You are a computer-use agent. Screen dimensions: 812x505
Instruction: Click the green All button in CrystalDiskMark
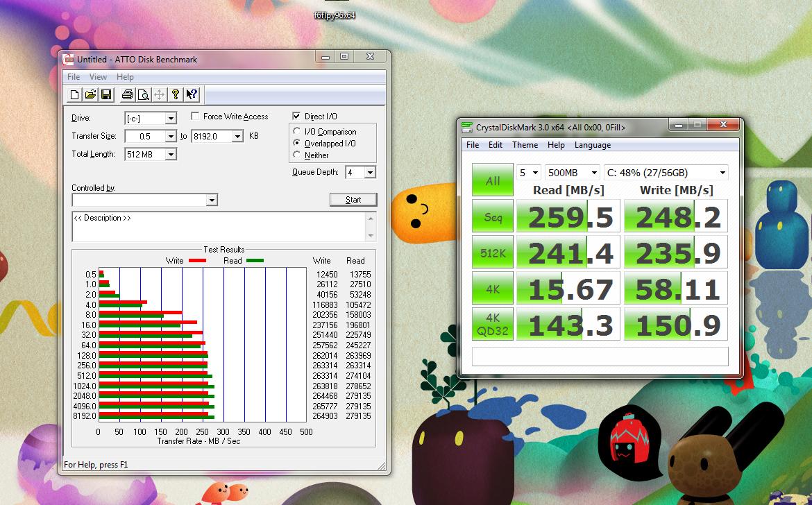tap(493, 181)
